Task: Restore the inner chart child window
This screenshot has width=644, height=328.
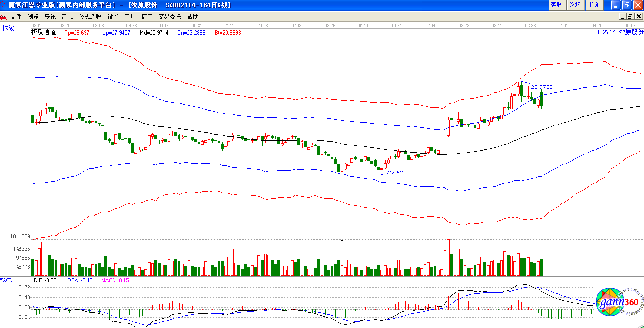Action: pyautogui.click(x=631, y=16)
